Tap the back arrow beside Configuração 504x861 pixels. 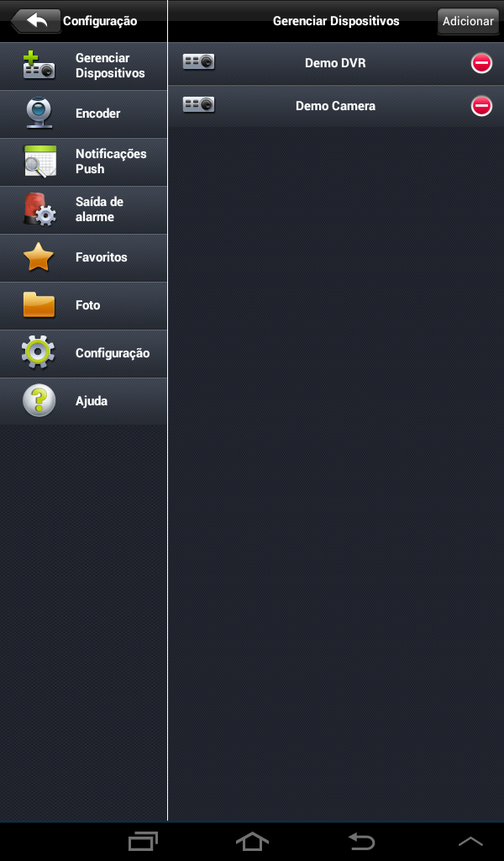35,21
